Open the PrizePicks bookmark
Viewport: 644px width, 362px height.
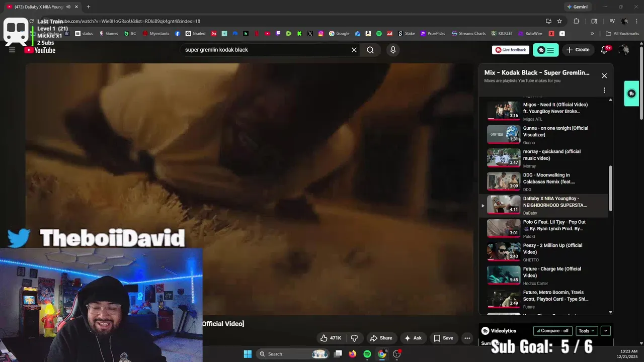[x=433, y=34]
